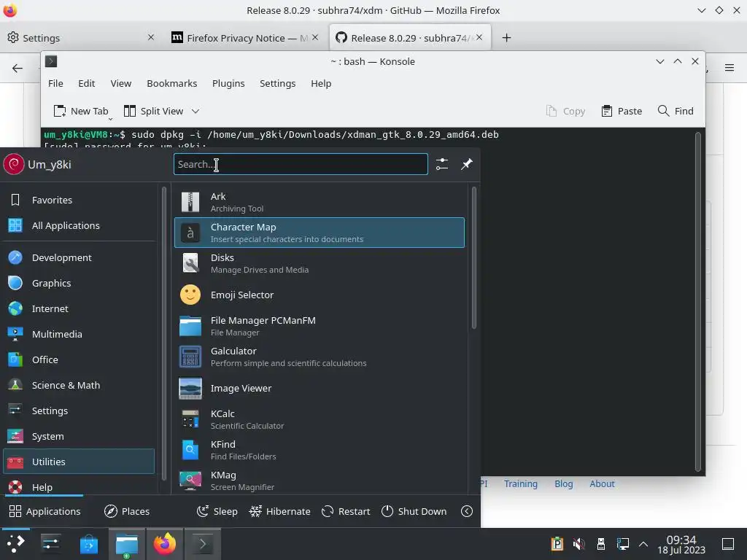
Task: Click the launcher search field
Action: pos(301,164)
